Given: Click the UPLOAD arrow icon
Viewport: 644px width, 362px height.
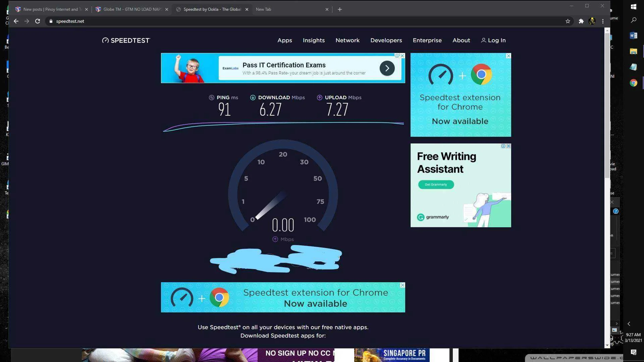Looking at the screenshot, I should pyautogui.click(x=320, y=98).
